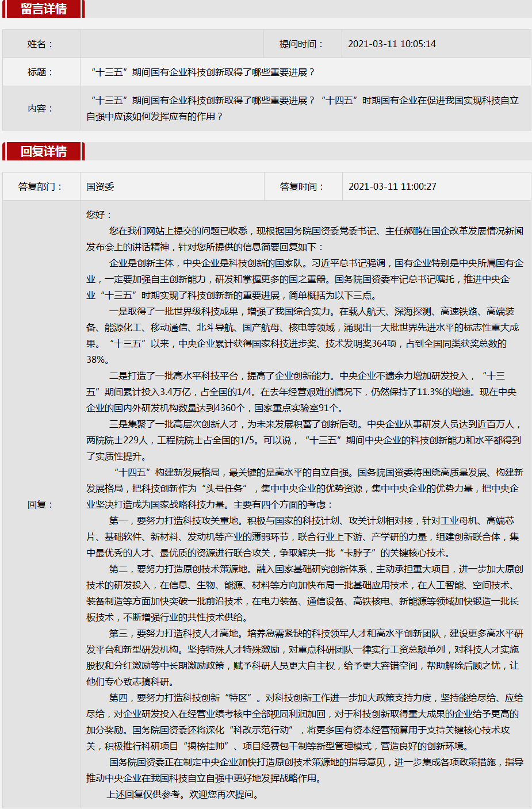
Task: Click the 回复详情 section header
Action: point(44,151)
